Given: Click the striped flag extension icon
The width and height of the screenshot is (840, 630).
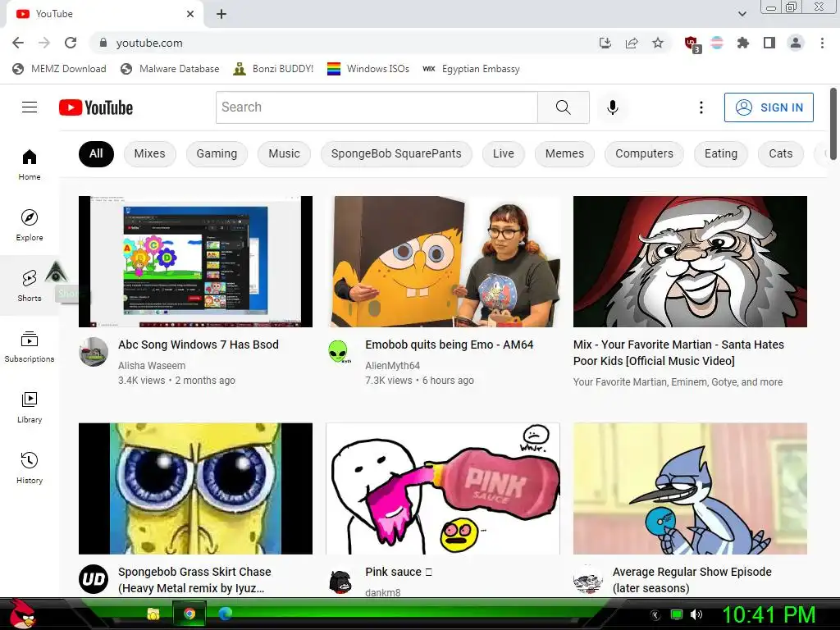Looking at the screenshot, I should click(x=717, y=43).
